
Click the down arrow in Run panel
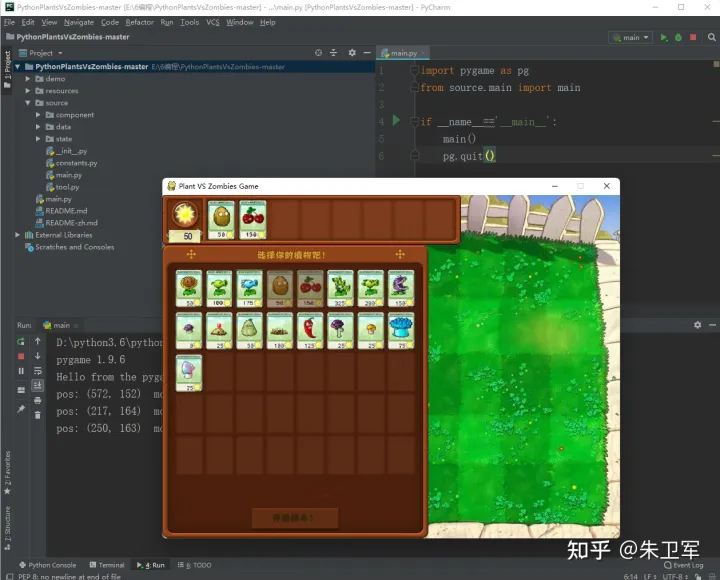coord(38,356)
